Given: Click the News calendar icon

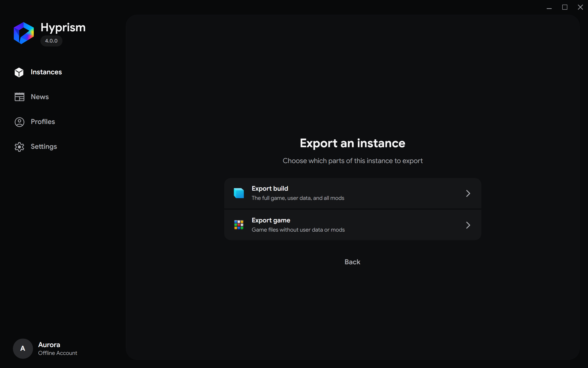Looking at the screenshot, I should [x=20, y=97].
